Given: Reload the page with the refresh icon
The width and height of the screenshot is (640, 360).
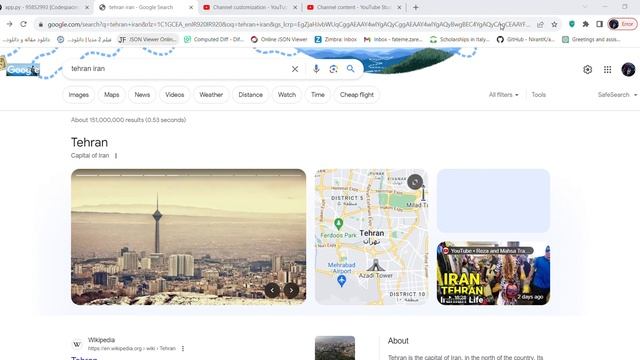Looking at the screenshot, I should [24, 24].
